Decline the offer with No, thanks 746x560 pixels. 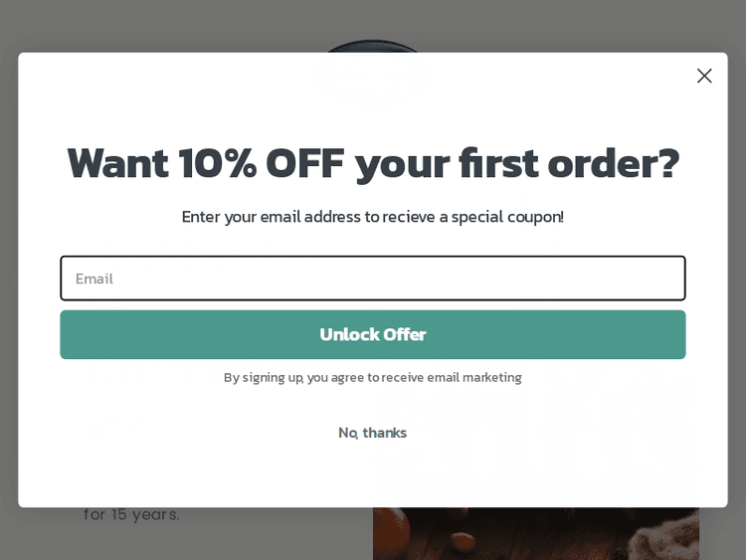click(372, 433)
